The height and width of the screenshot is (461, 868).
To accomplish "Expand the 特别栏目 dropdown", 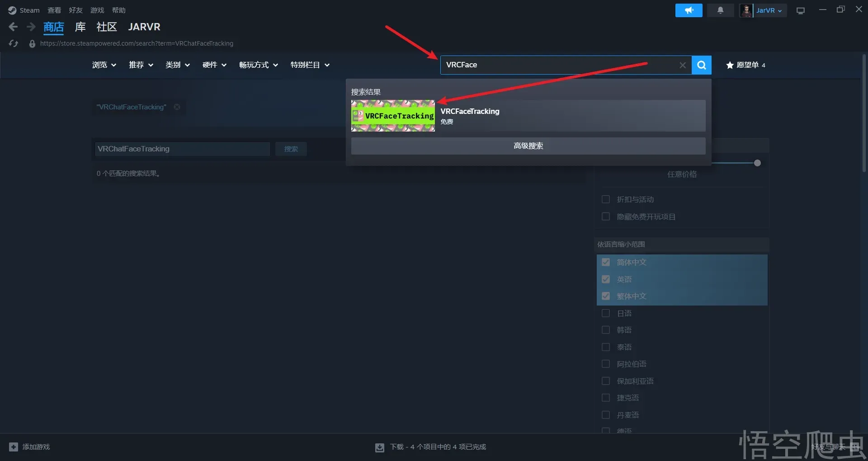I will click(310, 65).
